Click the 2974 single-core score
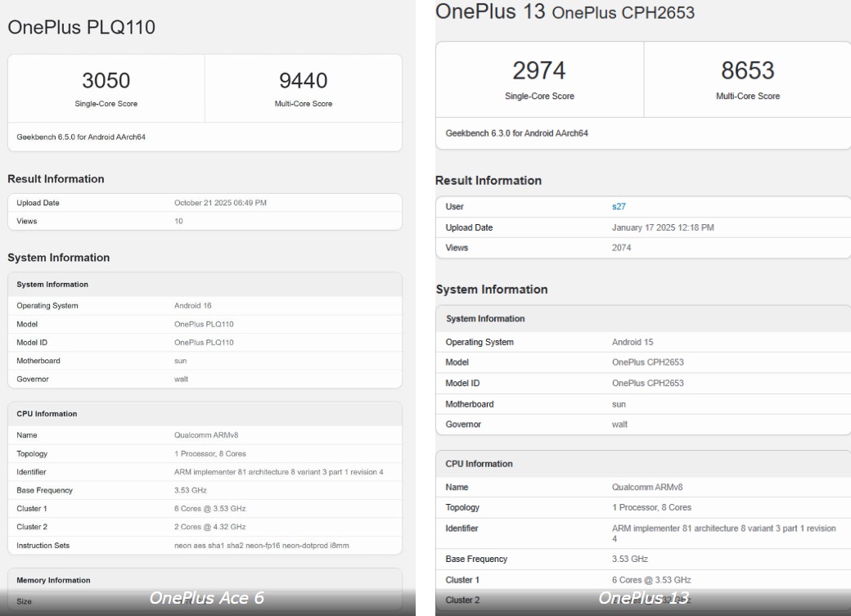This screenshot has width=851, height=616. point(539,70)
